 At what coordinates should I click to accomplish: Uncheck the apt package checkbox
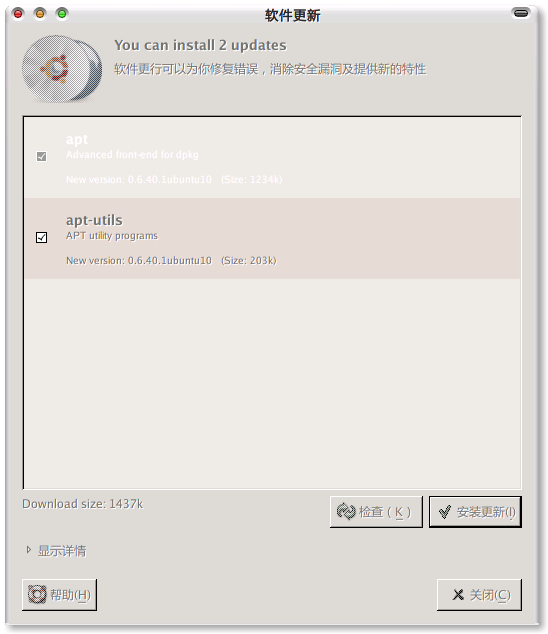point(41,156)
